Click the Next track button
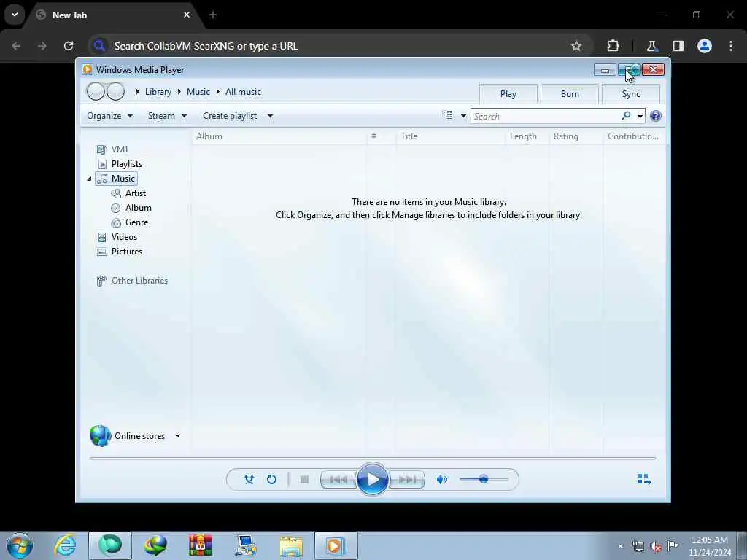 coord(407,480)
